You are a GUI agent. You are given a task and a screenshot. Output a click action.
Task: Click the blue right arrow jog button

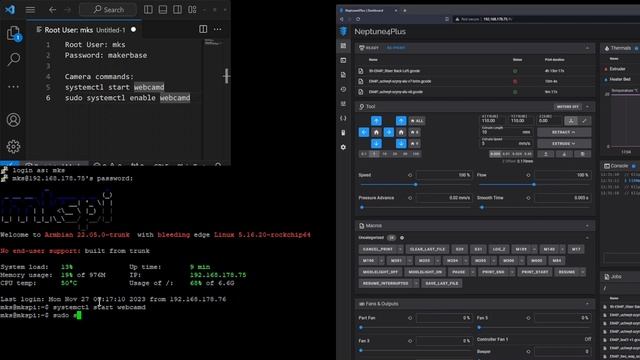point(389,132)
